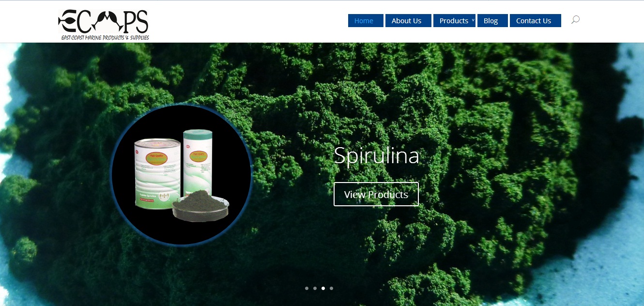Click the Spirulina slide heading
Image resolution: width=644 pixels, height=306 pixels.
click(x=376, y=155)
